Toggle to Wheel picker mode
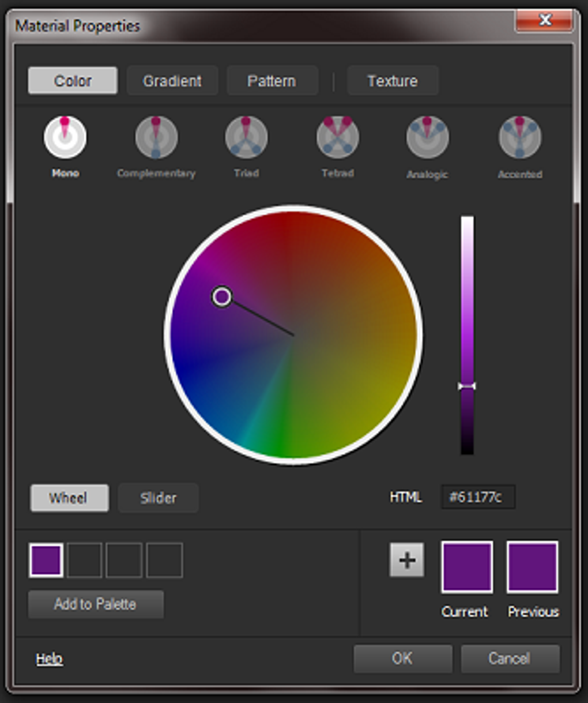The image size is (588, 703). 69,498
